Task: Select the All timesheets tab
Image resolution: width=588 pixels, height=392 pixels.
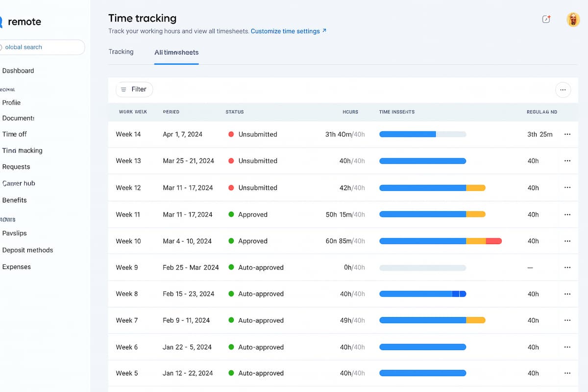Action: pyautogui.click(x=176, y=52)
